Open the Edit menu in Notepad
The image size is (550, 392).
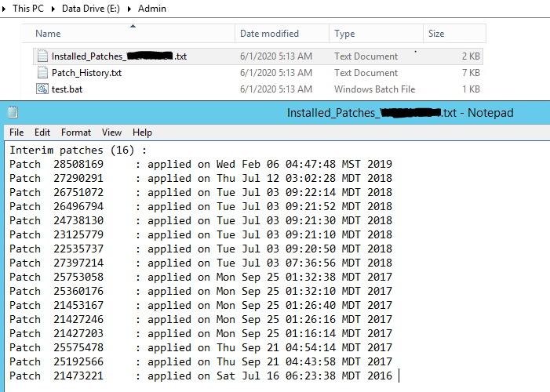tap(42, 132)
